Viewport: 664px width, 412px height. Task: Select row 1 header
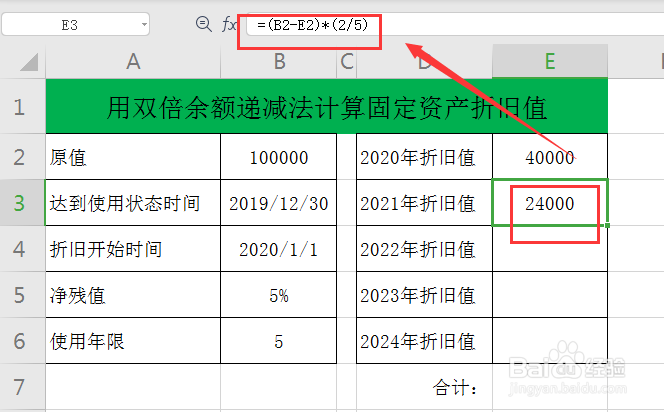point(22,106)
